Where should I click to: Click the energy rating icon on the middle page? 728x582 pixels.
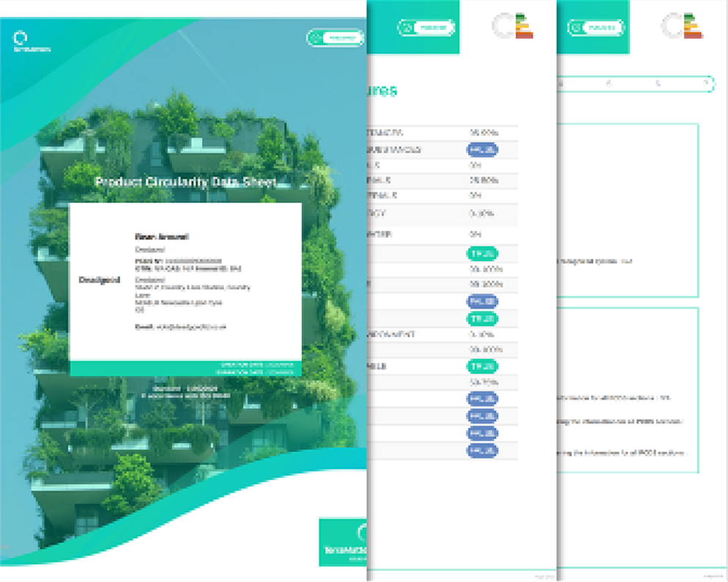click(x=515, y=26)
